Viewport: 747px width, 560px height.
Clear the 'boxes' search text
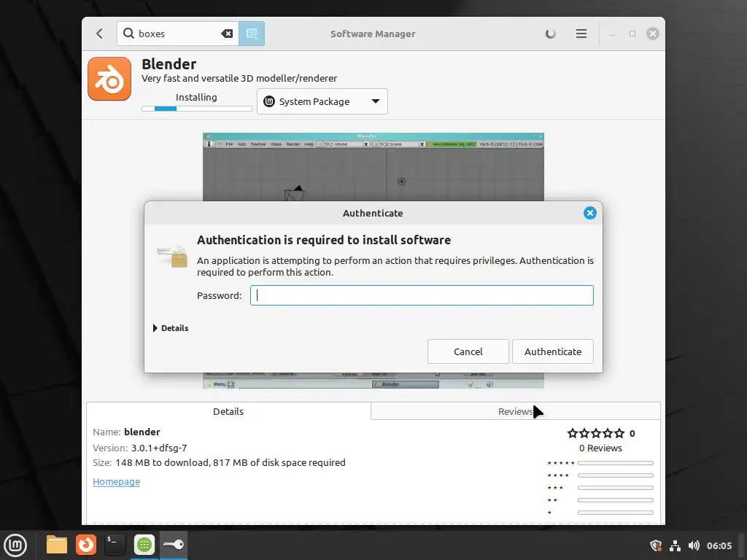click(228, 34)
